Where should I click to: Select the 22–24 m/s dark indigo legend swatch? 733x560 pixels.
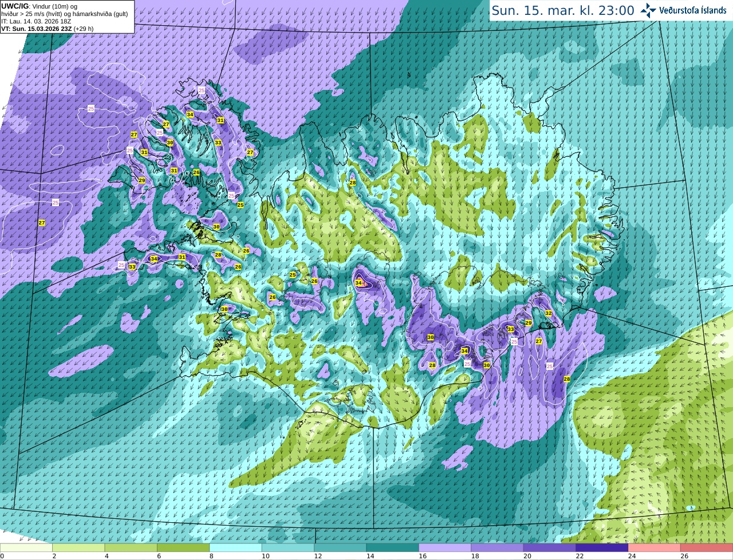pos(602,548)
